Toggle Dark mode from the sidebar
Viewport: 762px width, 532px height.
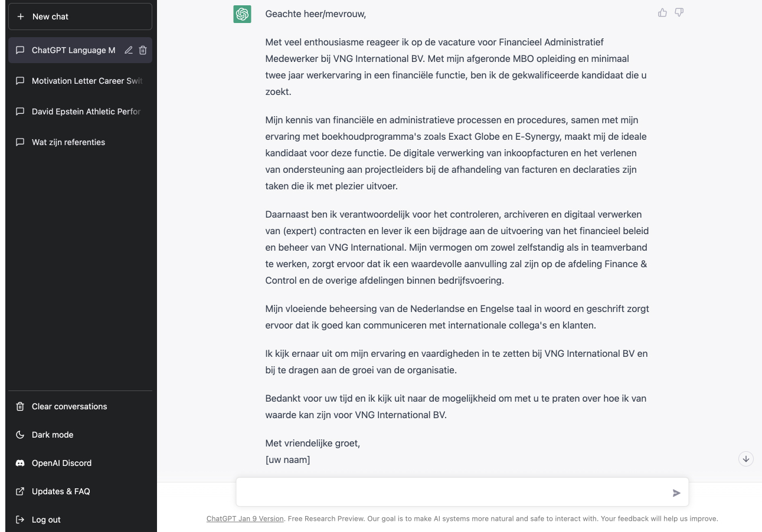point(53,434)
